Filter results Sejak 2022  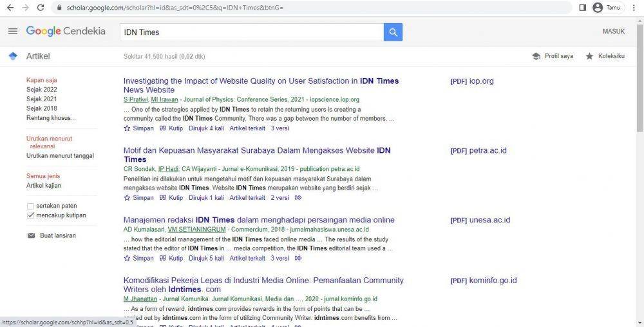(x=41, y=90)
